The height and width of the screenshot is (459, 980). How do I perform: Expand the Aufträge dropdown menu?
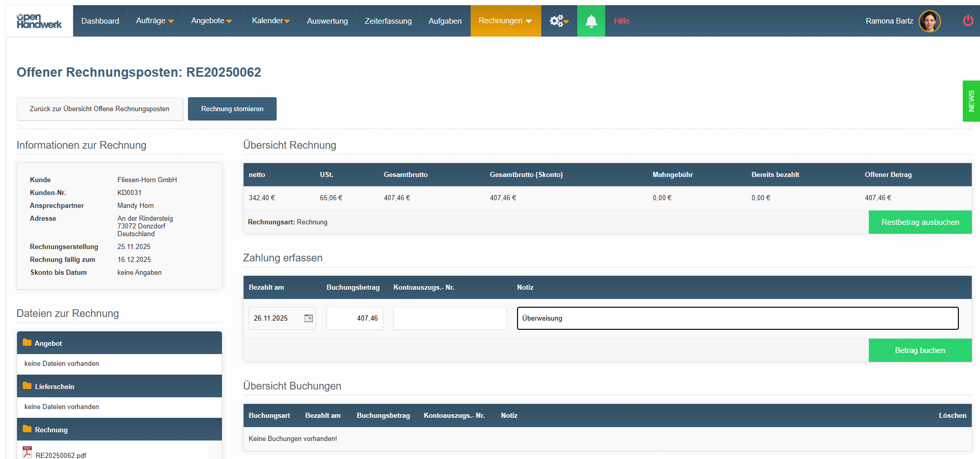(x=154, y=21)
